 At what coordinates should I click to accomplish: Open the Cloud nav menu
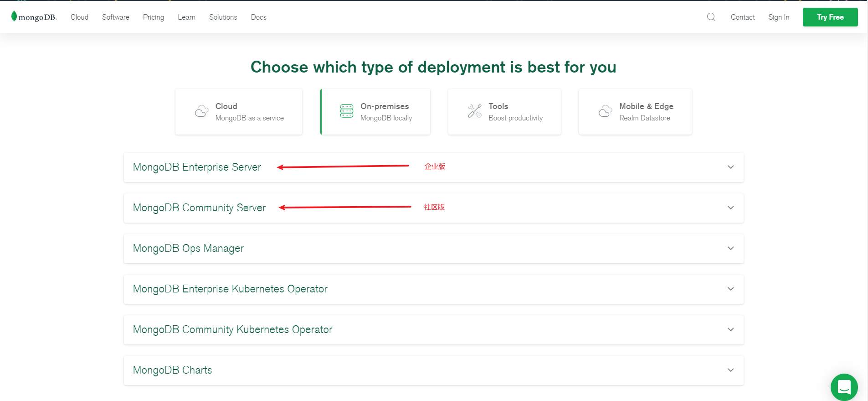click(x=79, y=17)
